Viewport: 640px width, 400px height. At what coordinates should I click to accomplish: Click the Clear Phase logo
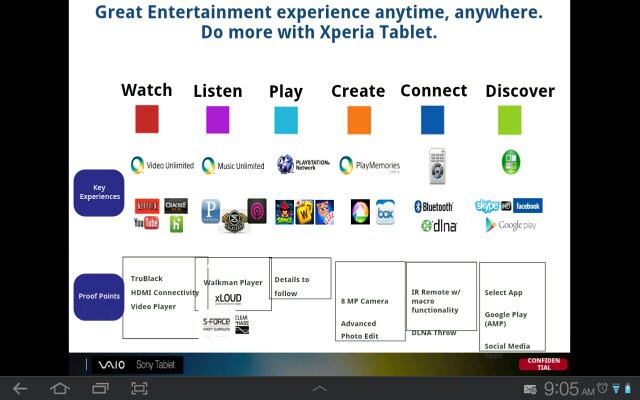coord(242,324)
